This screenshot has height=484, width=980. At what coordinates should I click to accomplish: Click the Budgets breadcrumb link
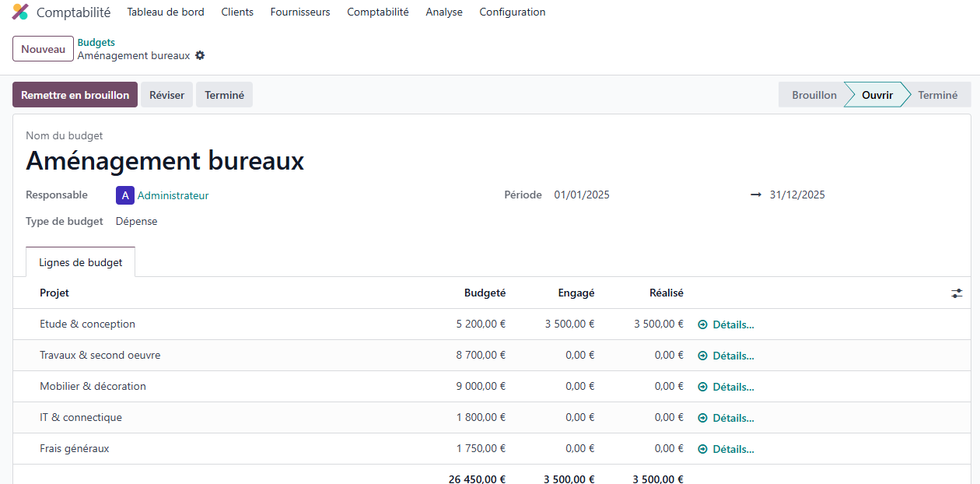[96, 42]
